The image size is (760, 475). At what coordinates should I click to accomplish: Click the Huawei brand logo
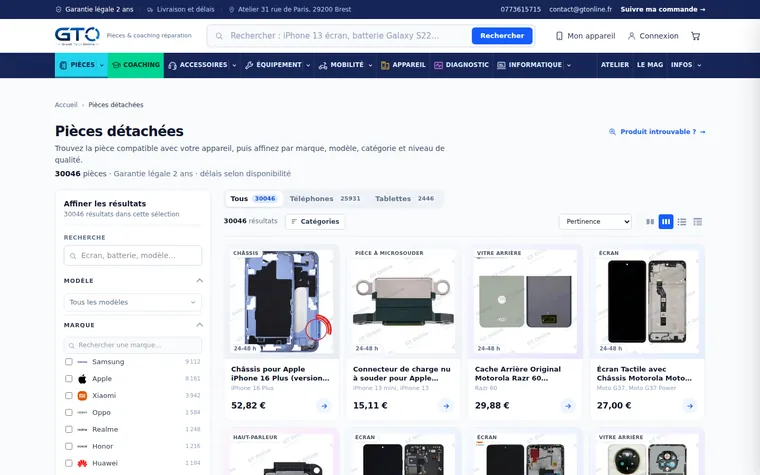[x=82, y=463]
